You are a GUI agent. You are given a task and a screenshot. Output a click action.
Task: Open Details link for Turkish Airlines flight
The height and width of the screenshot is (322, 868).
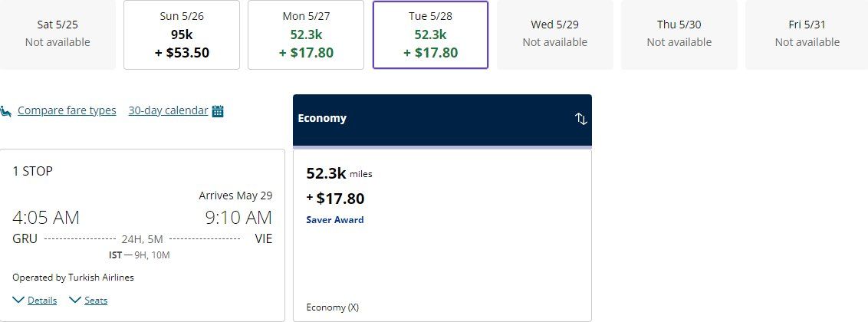click(x=42, y=301)
